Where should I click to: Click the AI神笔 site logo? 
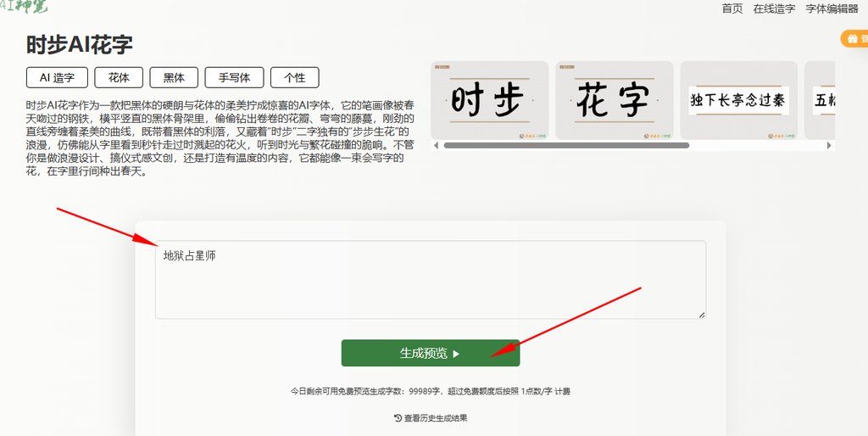[x=24, y=7]
